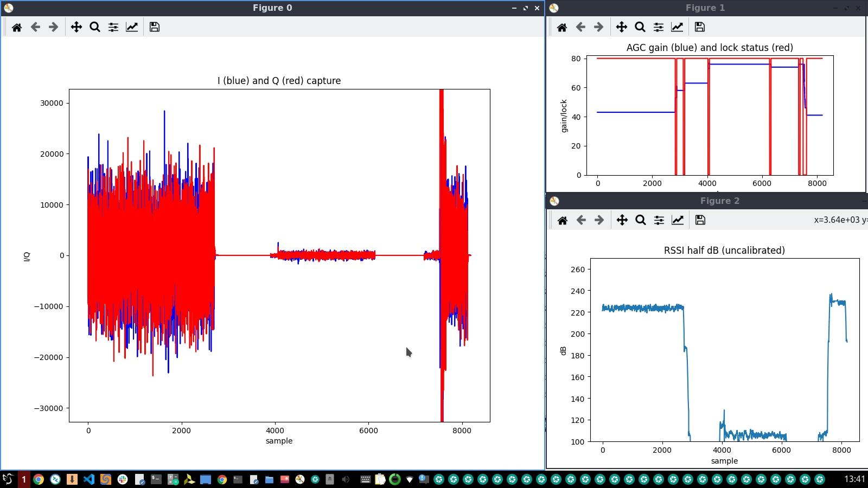Open Visual Studio Code from the taskbar
The height and width of the screenshot is (488, 868).
tap(89, 479)
